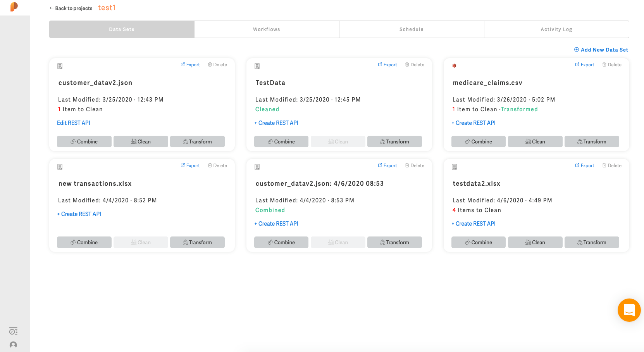Export medicare_claims.csv data set
This screenshot has width=644, height=352.
click(585, 65)
